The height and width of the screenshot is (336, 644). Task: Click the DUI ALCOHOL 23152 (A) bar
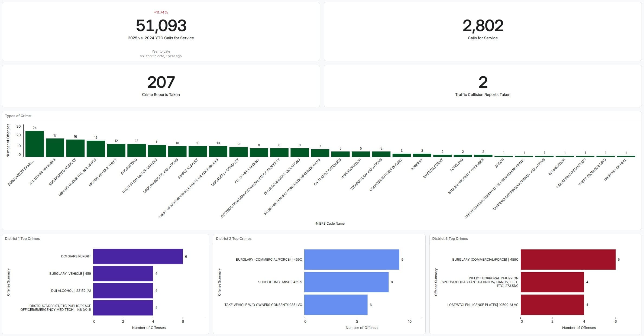pos(123,290)
